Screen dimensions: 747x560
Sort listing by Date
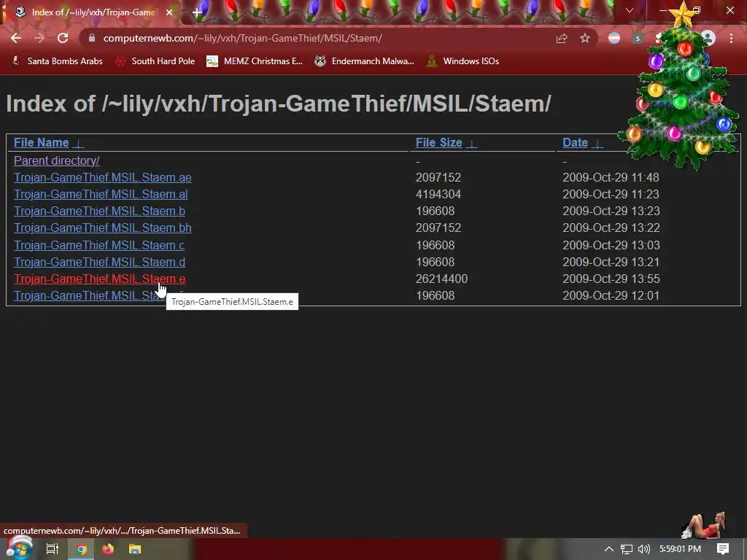pyautogui.click(x=575, y=142)
